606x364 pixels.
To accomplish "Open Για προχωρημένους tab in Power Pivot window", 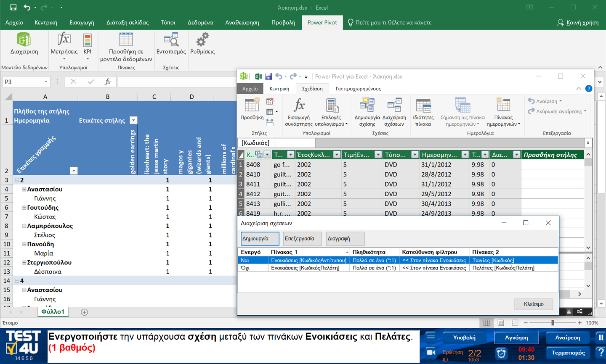I will 358,89.
